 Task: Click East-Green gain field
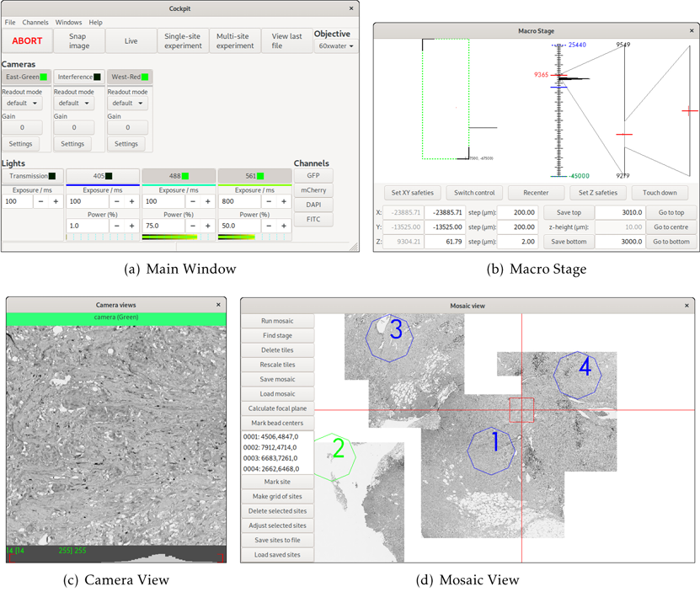tap(22, 128)
